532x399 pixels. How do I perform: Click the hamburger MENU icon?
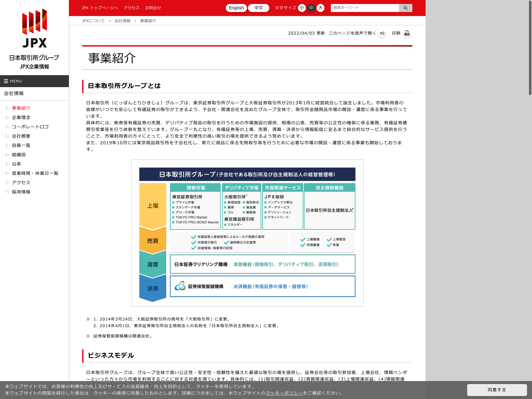click(x=6, y=81)
